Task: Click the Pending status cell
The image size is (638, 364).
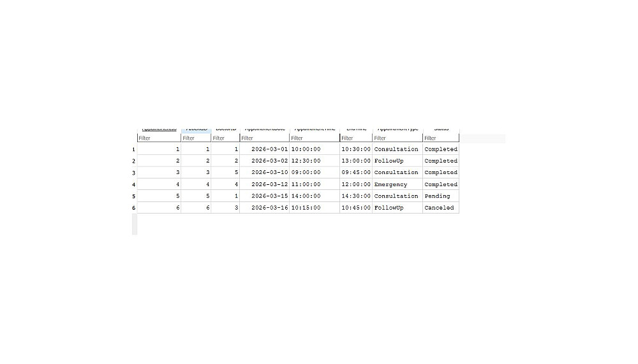Action: [441, 196]
